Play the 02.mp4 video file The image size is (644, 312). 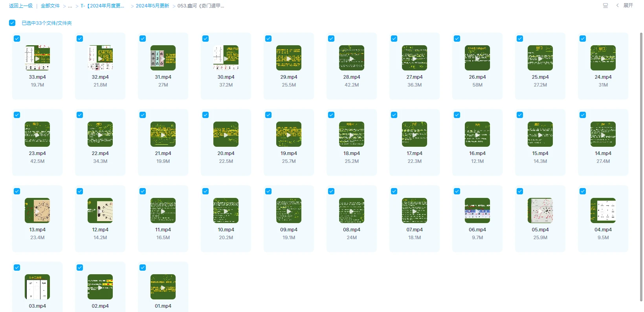[x=100, y=287]
